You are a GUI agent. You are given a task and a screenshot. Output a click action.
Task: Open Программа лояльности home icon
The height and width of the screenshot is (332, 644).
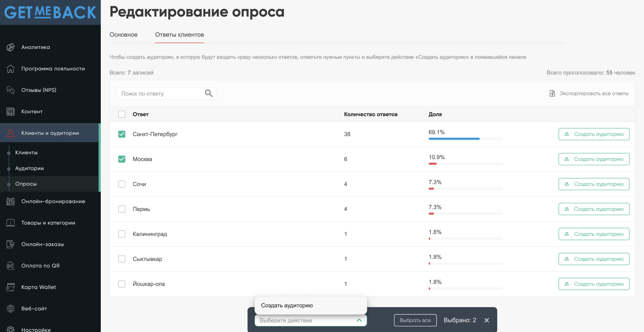point(10,69)
